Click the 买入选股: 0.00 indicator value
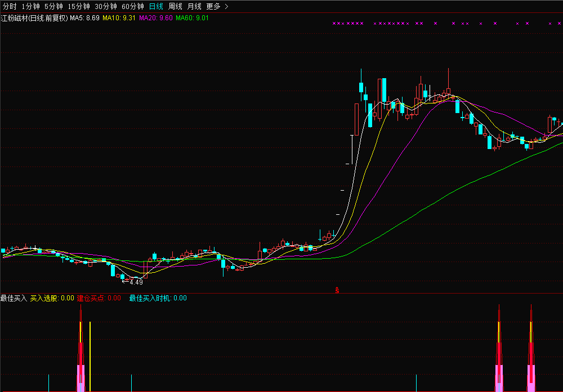The height and width of the screenshot is (392, 563). pos(52,298)
